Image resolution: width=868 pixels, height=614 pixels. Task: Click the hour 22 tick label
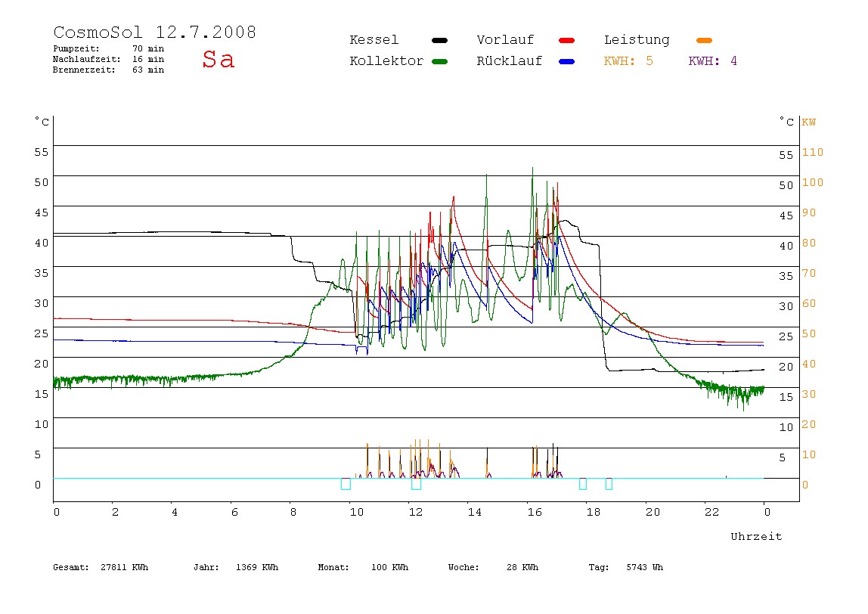click(712, 512)
